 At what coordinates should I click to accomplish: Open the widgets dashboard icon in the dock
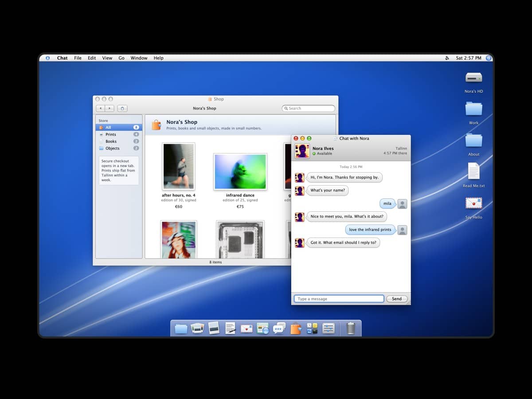click(x=312, y=329)
